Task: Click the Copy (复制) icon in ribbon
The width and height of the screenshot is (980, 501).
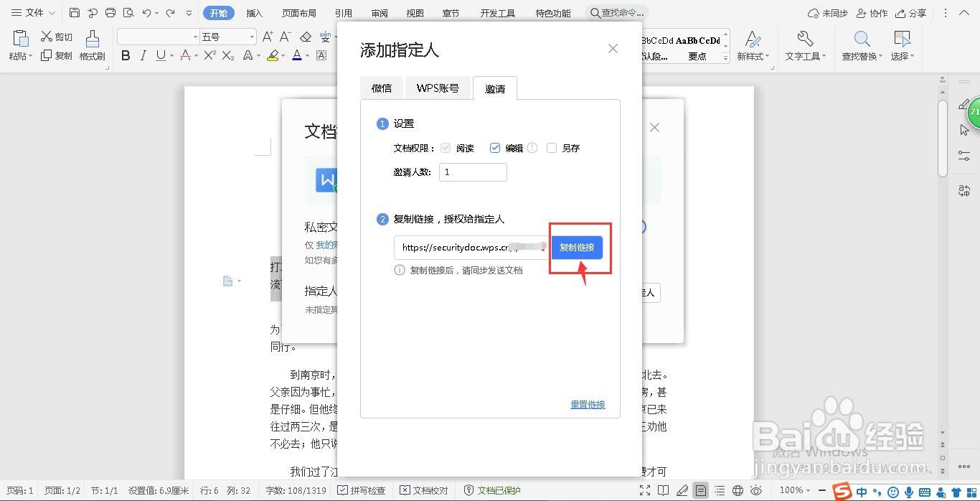Action: (47, 55)
